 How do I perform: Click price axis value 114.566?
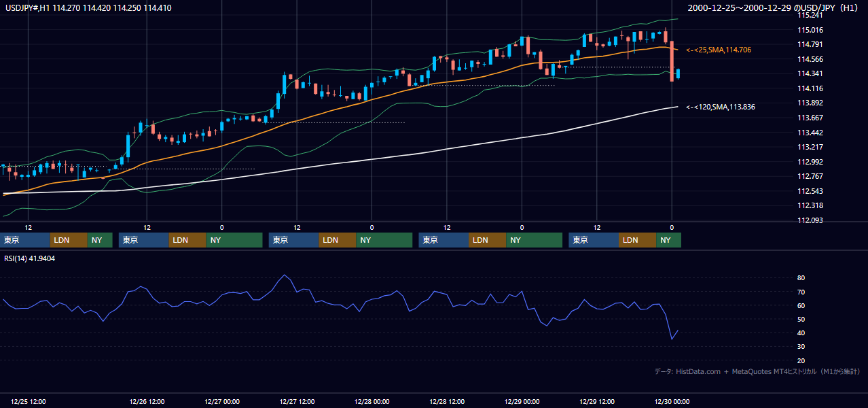[810, 59]
